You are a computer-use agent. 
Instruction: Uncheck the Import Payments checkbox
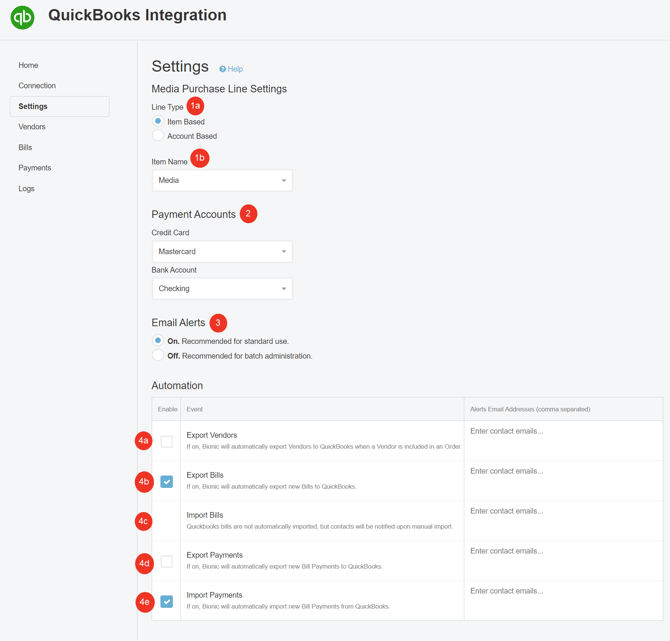coord(167,602)
